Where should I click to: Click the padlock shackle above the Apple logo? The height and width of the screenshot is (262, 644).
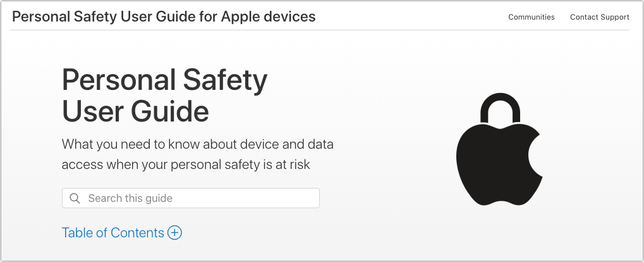501,108
